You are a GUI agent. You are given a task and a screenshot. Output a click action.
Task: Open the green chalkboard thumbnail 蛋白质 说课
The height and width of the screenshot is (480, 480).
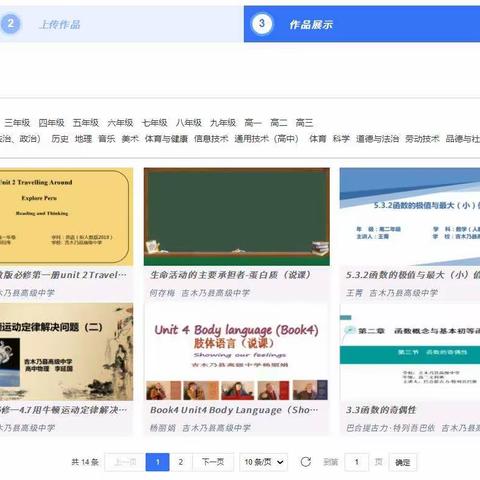[x=237, y=217]
